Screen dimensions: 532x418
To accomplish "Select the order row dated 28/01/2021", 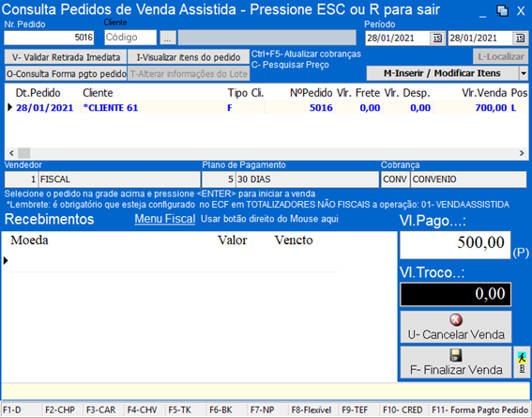I will (x=266, y=108).
